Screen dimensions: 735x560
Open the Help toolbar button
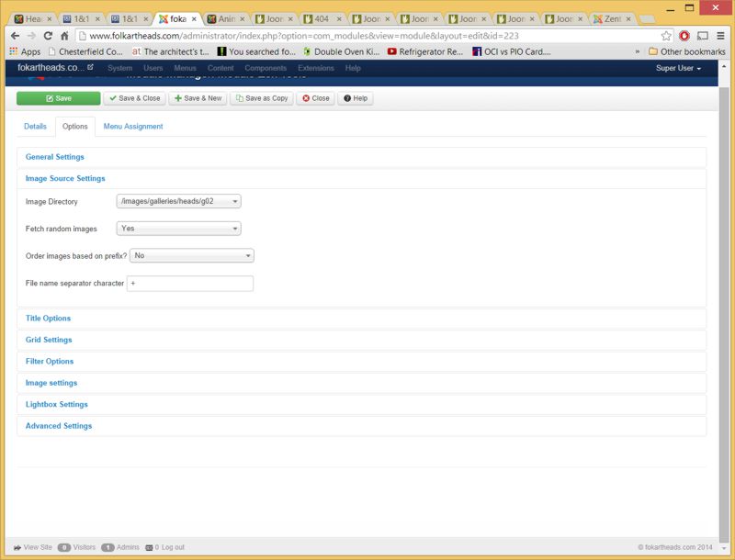pyautogui.click(x=356, y=98)
